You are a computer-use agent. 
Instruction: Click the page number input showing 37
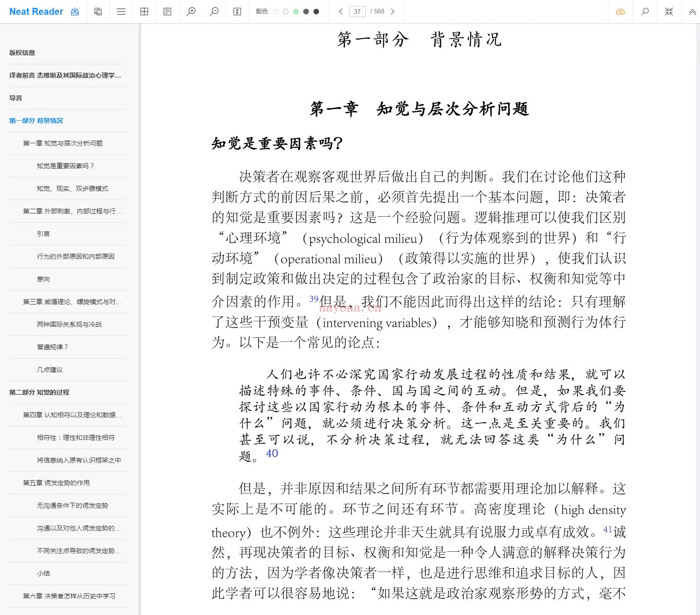(357, 12)
